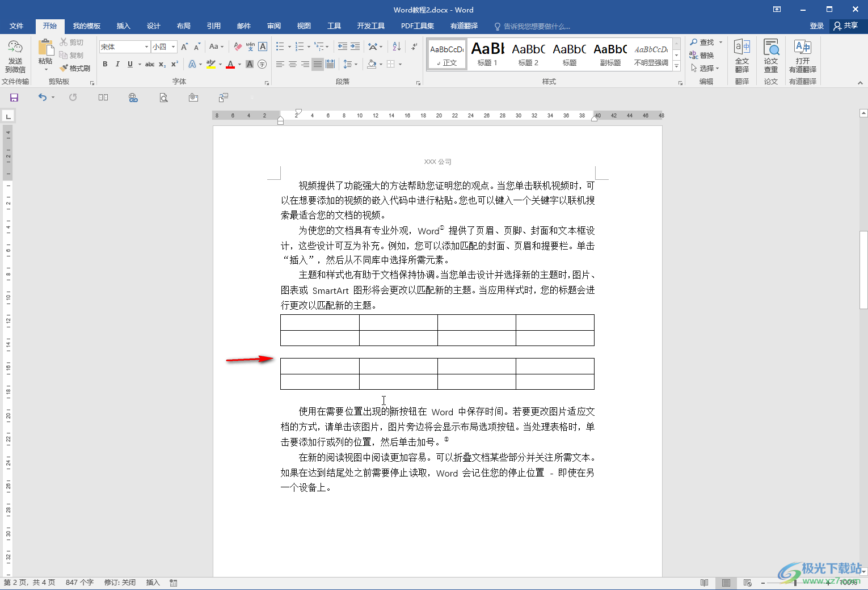Viewport: 868px width, 590px height.
Task: Expand the styles gallery More button
Action: tap(677, 66)
